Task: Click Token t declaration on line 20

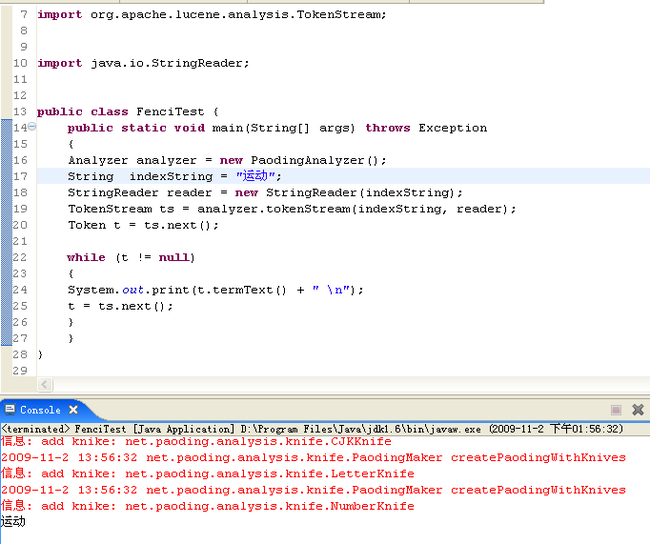Action: click(x=143, y=225)
